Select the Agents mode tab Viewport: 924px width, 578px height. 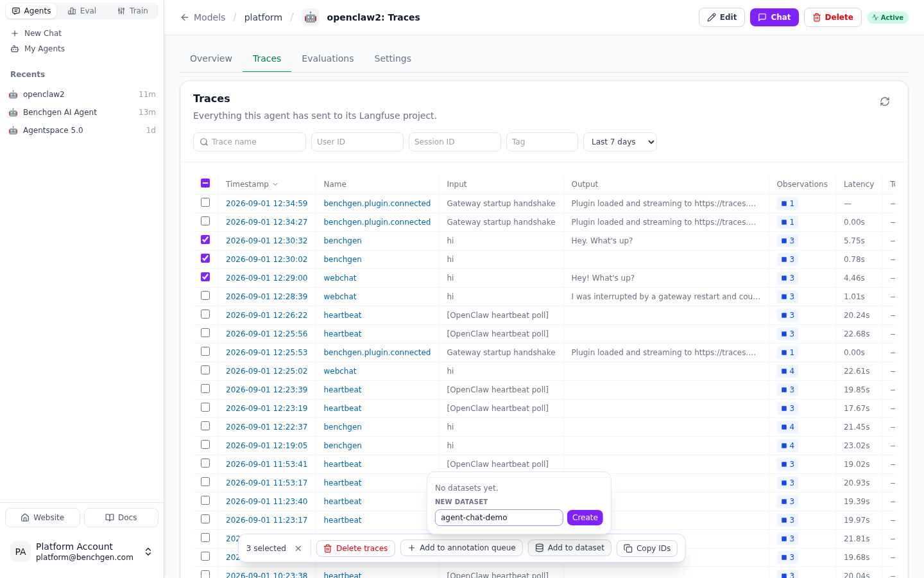31,11
